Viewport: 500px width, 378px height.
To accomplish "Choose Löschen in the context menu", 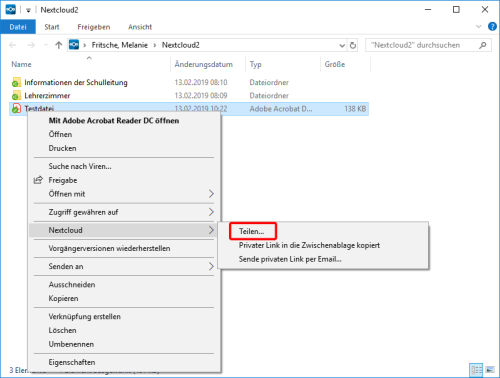I will (x=62, y=330).
